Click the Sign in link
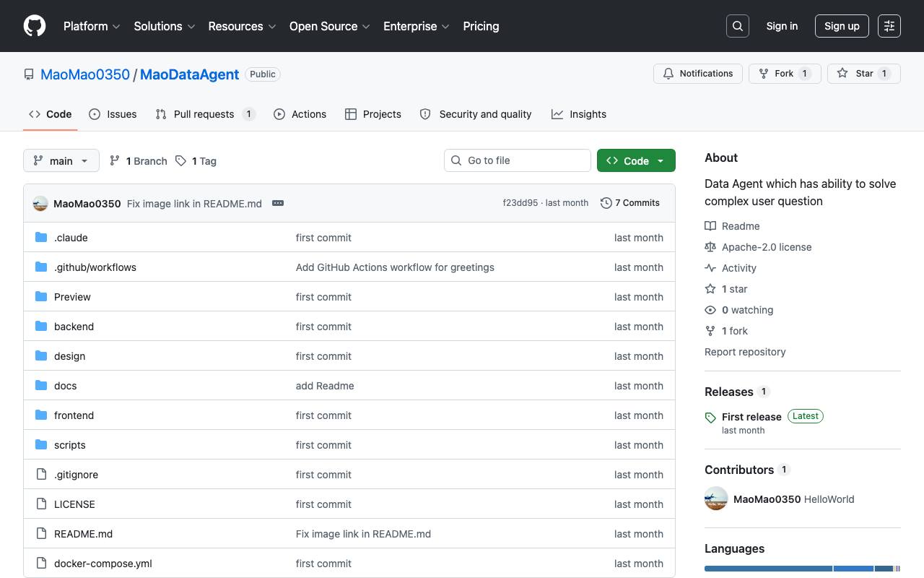The height and width of the screenshot is (578, 924). coord(782,26)
